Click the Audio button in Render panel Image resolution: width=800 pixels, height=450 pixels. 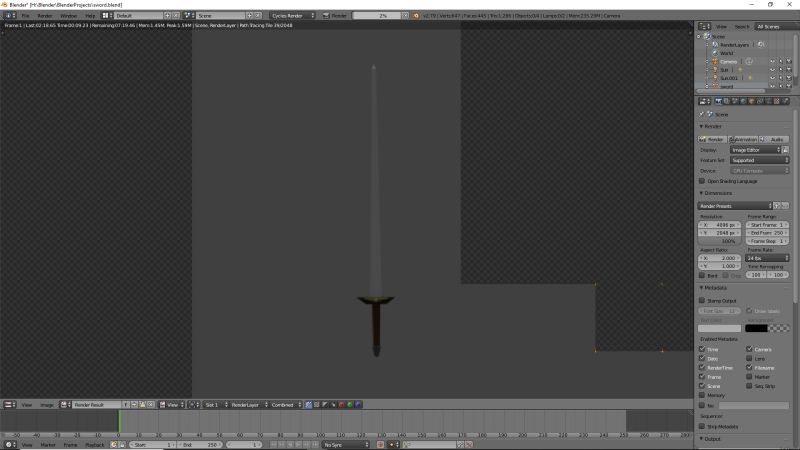(774, 139)
